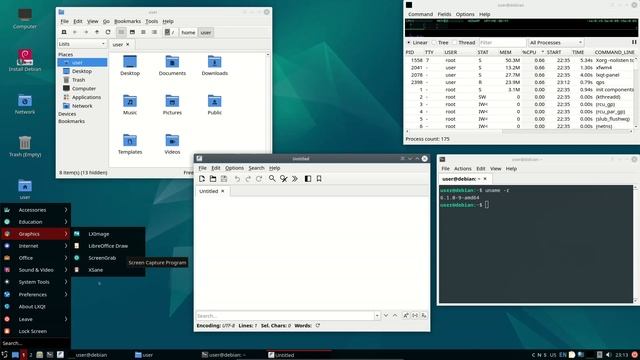Image resolution: width=640 pixels, height=360 pixels.
Task: Open the Fields menu in qps
Action: [x=444, y=14]
